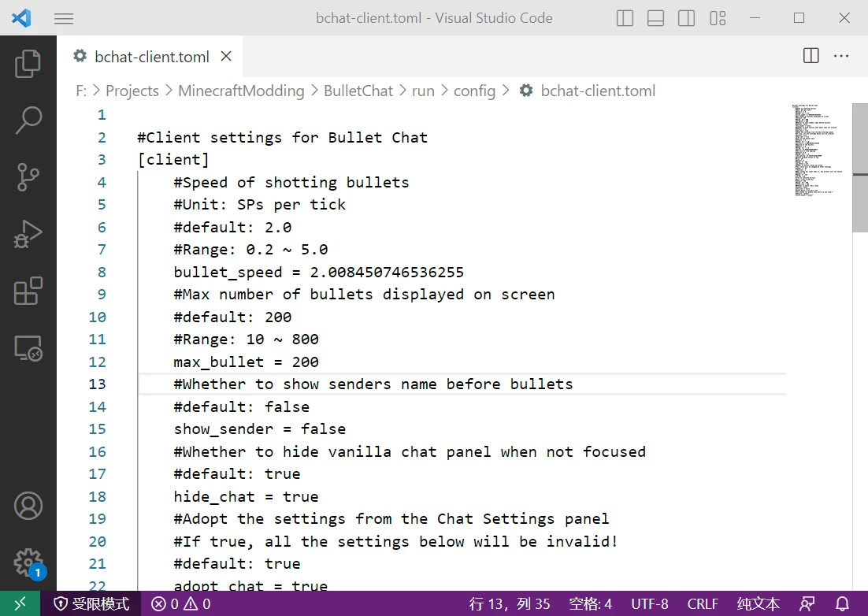Open the hamburger application menu
This screenshot has width=868, height=616.
click(x=64, y=18)
